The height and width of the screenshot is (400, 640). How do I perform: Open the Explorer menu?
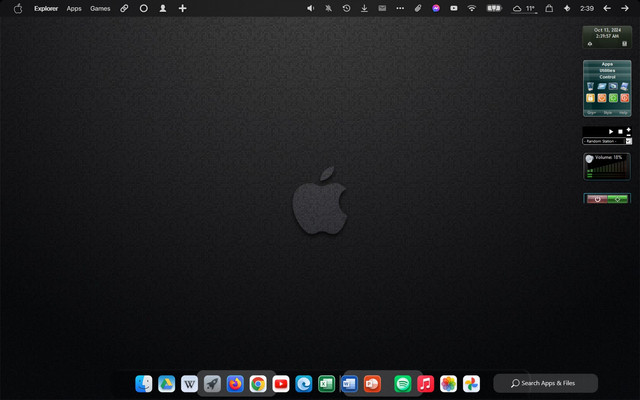(46, 9)
